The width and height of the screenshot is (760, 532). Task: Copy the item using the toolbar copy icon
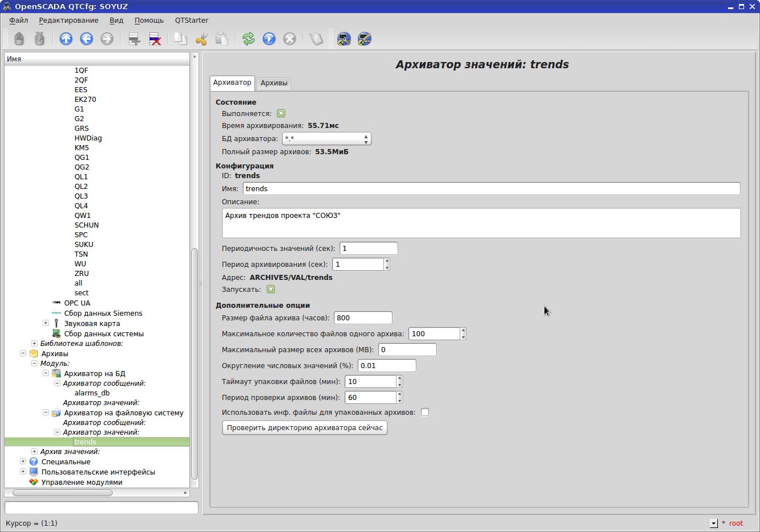coord(181,39)
